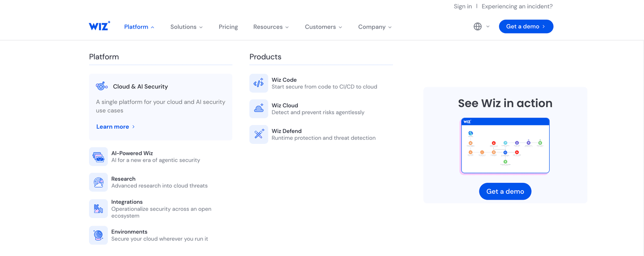Image resolution: width=644 pixels, height=256 pixels.
Task: Open the Resources nav item
Action: (268, 27)
